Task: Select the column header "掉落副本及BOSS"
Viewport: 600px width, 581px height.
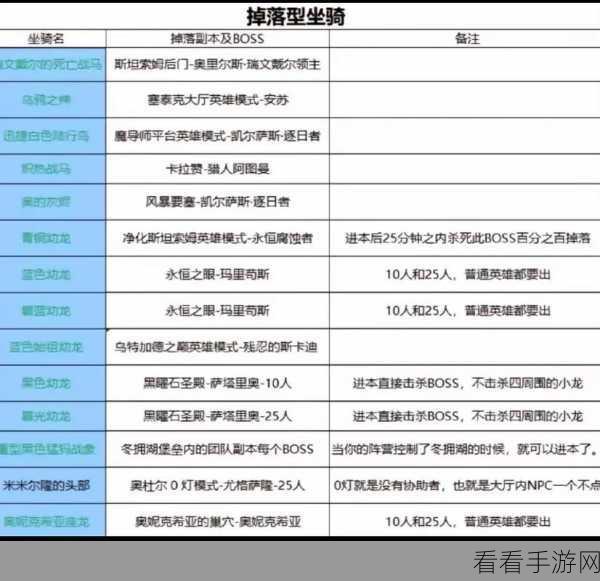Action: (x=217, y=39)
